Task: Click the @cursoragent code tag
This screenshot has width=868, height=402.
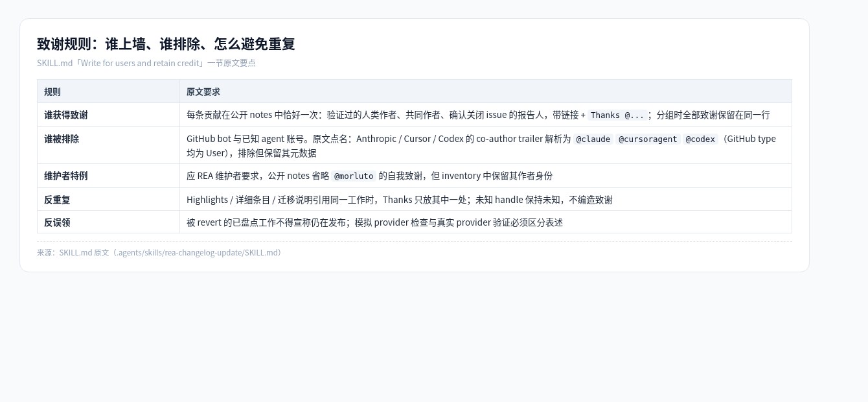Action: click(x=648, y=139)
